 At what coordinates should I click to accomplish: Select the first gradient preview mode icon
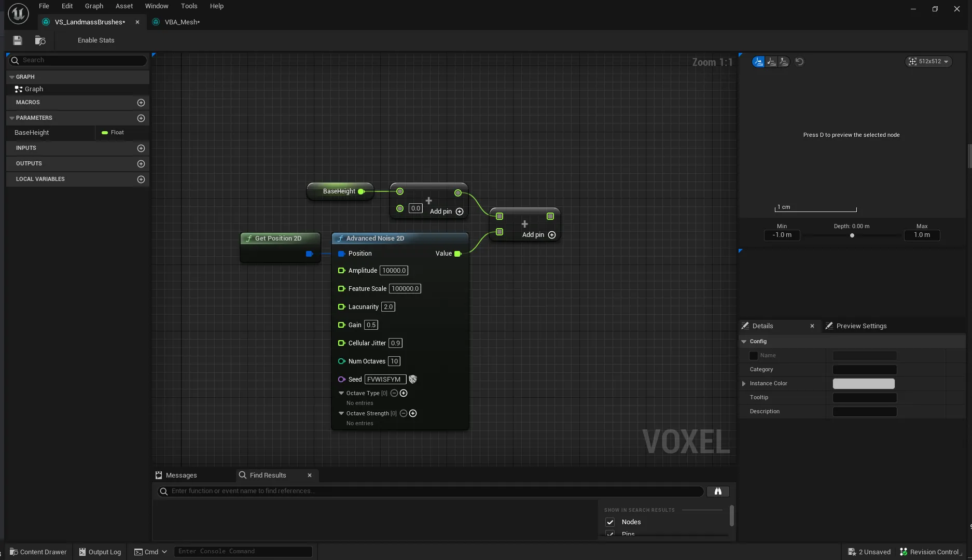[758, 61]
